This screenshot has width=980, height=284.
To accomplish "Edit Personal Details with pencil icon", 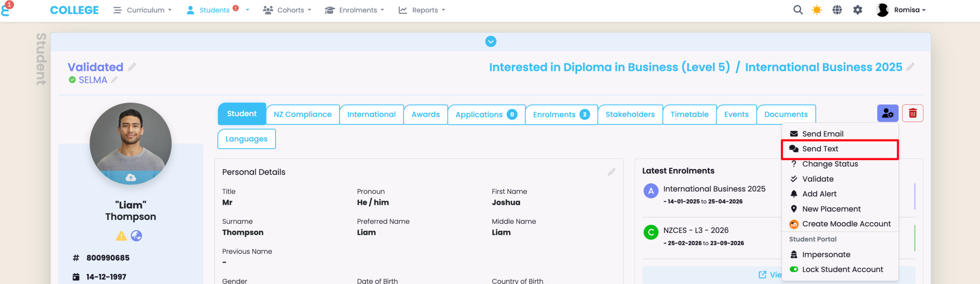I will (x=611, y=172).
